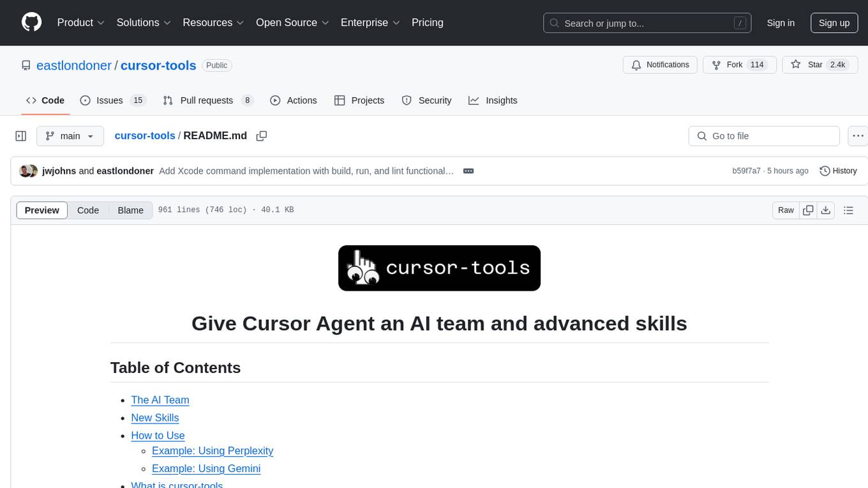Switch to the Security tab

(426, 100)
